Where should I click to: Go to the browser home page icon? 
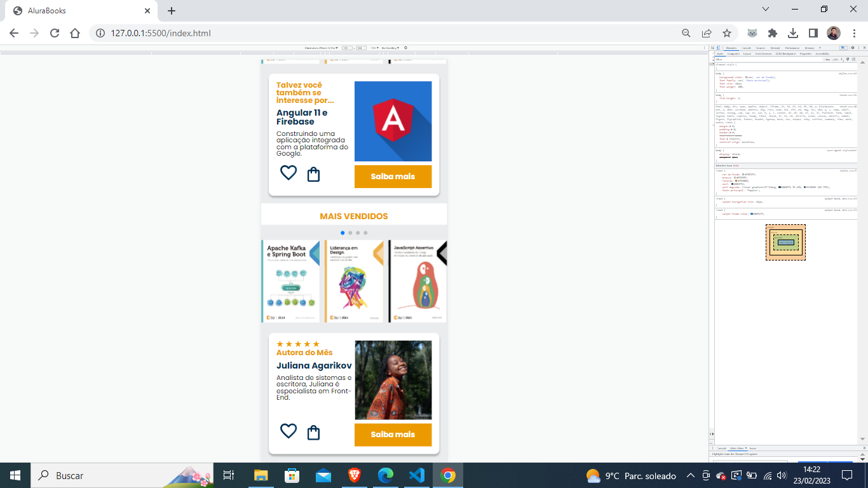[x=75, y=33]
